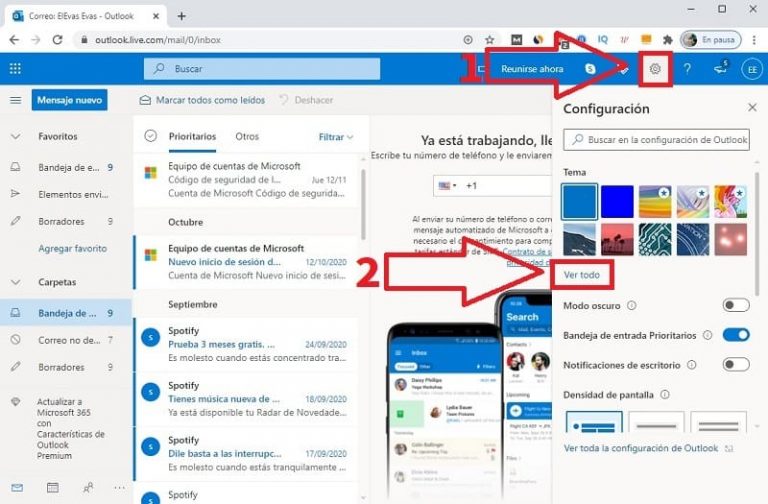Open Elementos enviados folder
This screenshot has width=768, height=504.
pyautogui.click(x=66, y=194)
